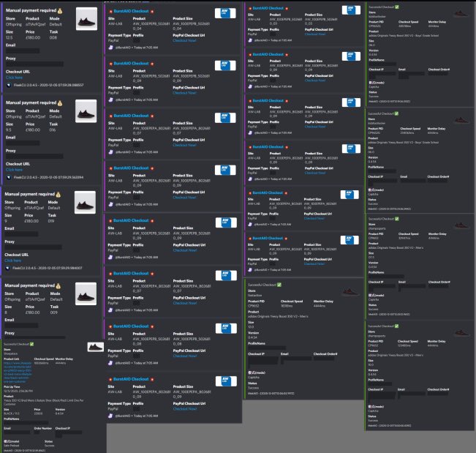Click BurstAIO footer avatar in size 0_04 card
The width and height of the screenshot is (476, 453).
click(111, 48)
